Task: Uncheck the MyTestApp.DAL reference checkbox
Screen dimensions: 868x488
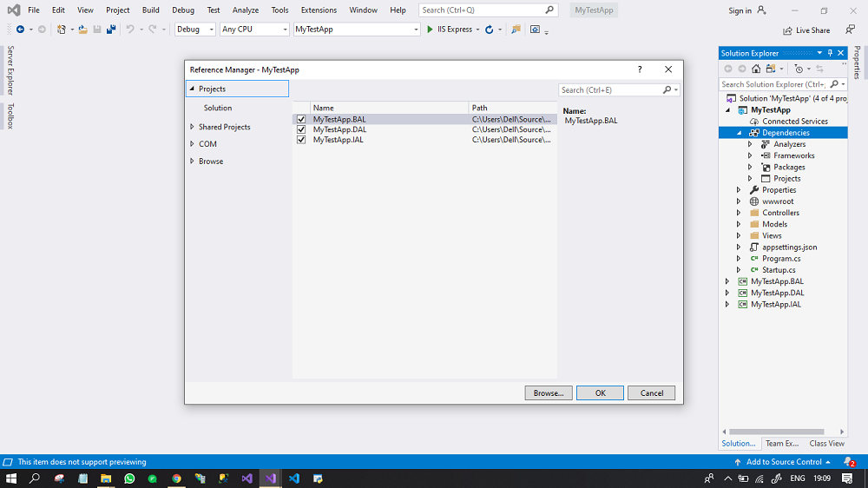Action: point(301,129)
